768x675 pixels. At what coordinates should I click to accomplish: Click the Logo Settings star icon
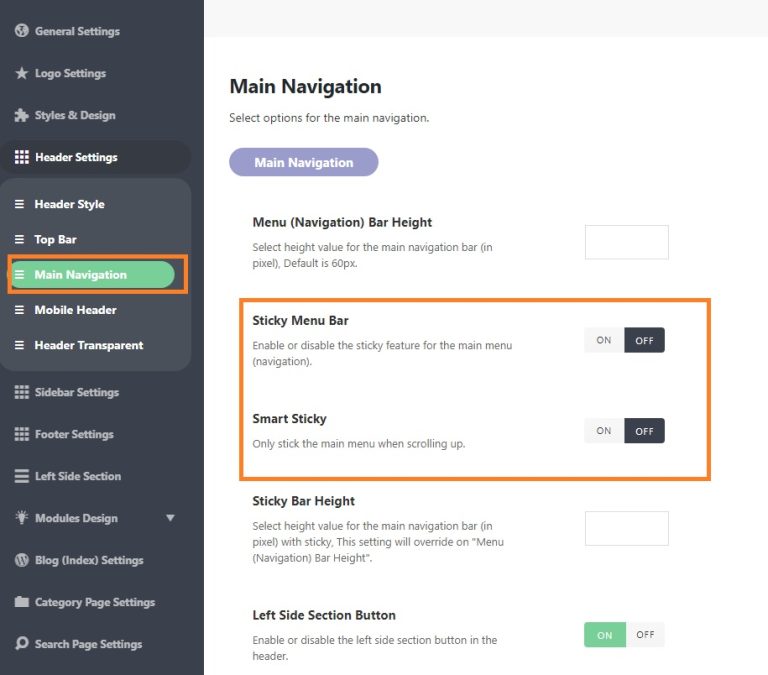[x=22, y=73]
